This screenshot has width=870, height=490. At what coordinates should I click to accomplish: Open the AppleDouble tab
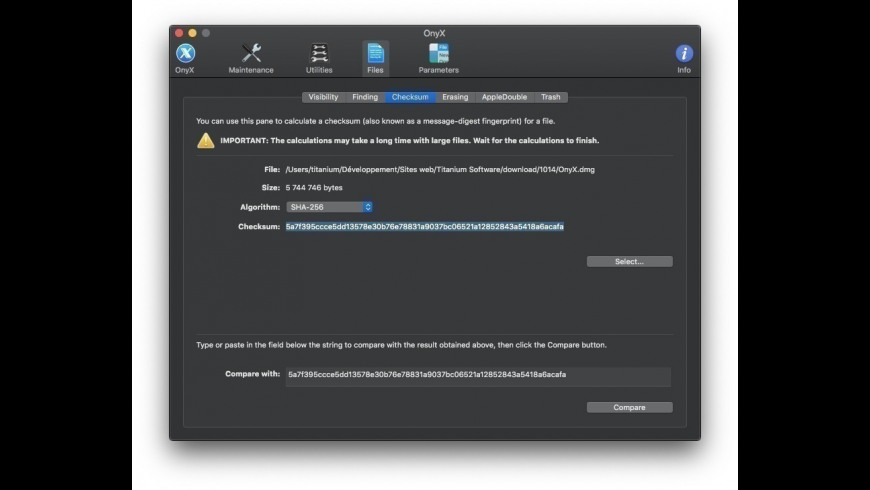[504, 97]
